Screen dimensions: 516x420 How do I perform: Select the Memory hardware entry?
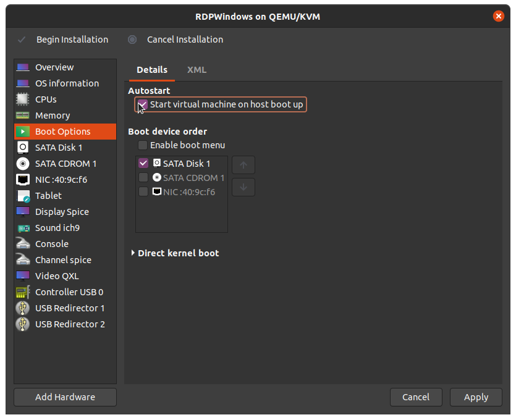(52, 115)
